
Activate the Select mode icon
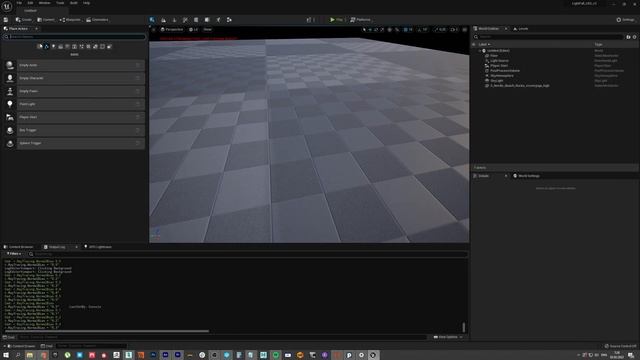coord(152,20)
